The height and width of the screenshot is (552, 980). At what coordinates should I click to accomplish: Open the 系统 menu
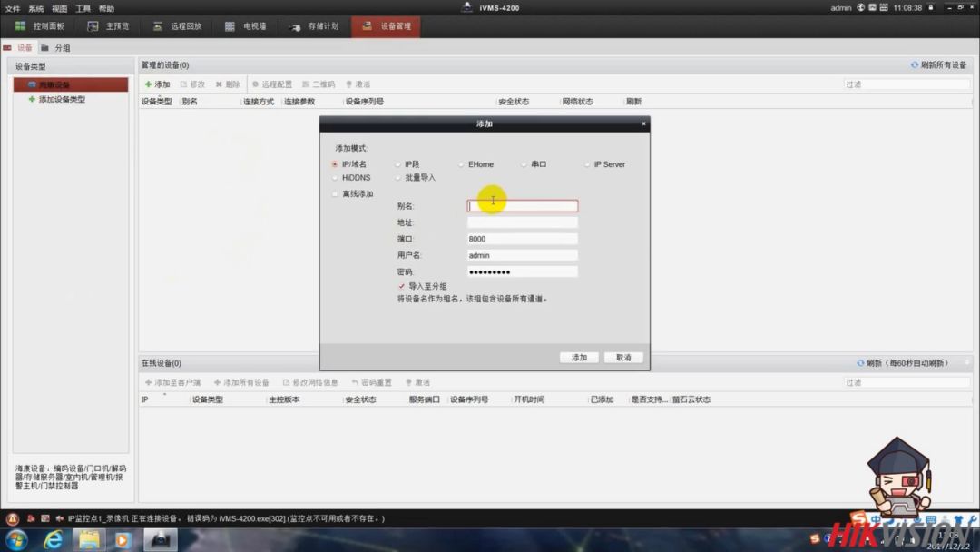[x=35, y=9]
